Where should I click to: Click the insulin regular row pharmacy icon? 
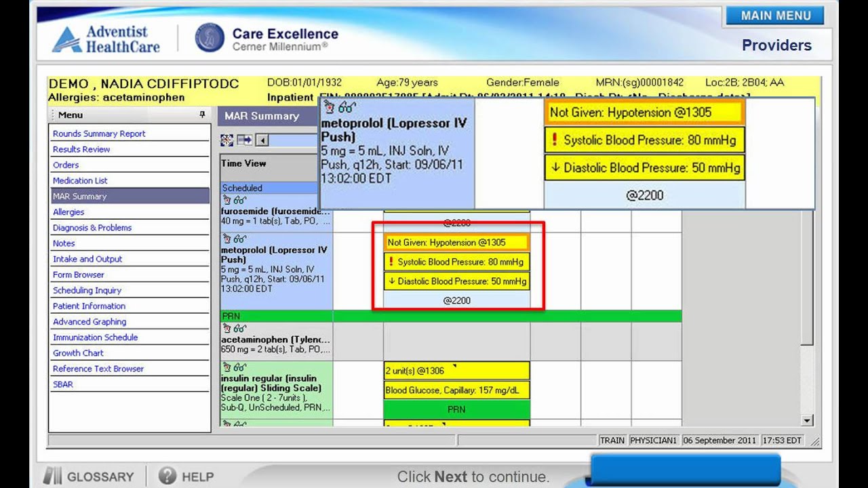(x=226, y=367)
